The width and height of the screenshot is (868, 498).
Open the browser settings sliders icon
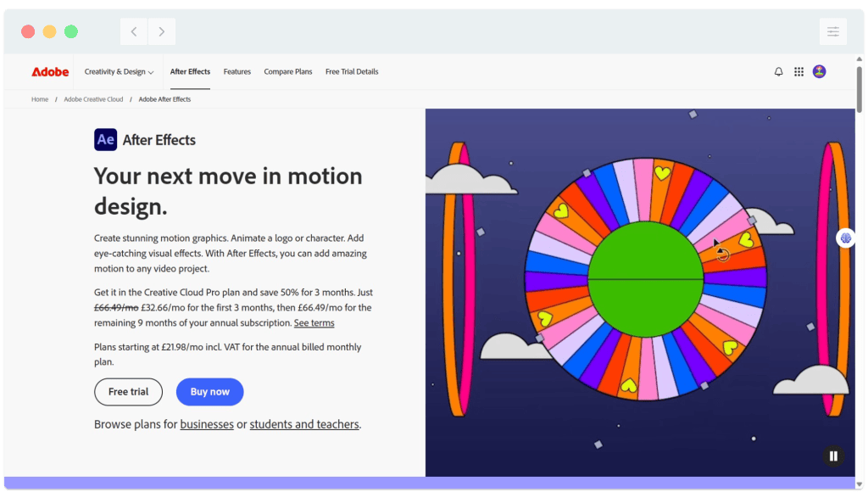[832, 31]
